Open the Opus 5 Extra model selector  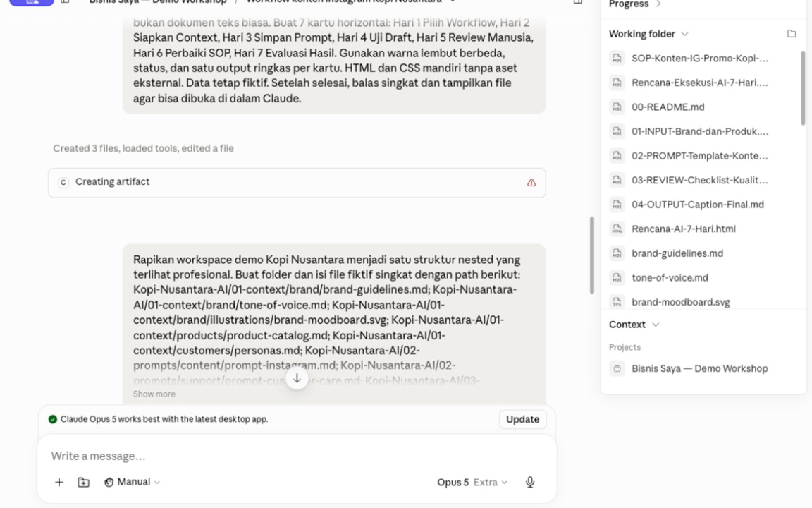click(x=472, y=482)
